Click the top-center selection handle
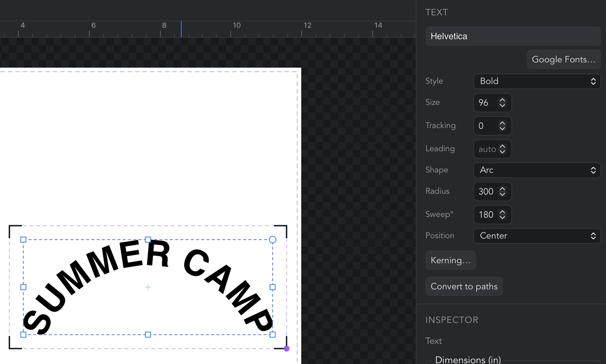 (148, 240)
